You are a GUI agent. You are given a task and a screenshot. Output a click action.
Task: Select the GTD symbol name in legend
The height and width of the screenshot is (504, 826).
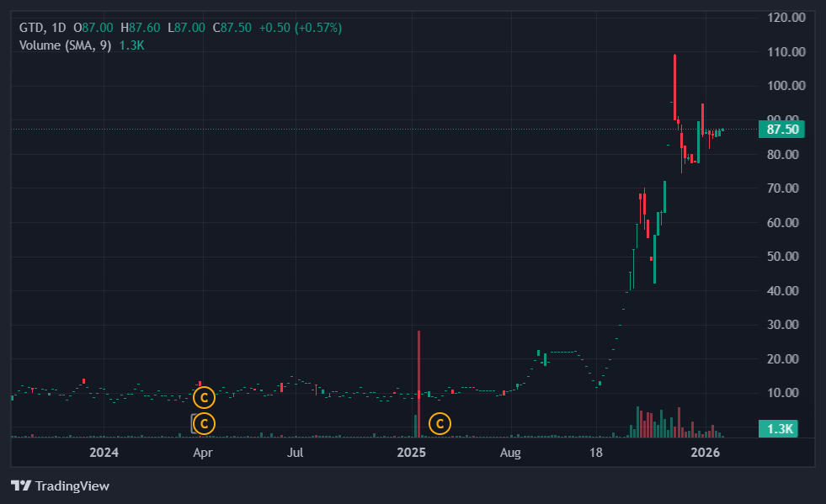point(31,28)
